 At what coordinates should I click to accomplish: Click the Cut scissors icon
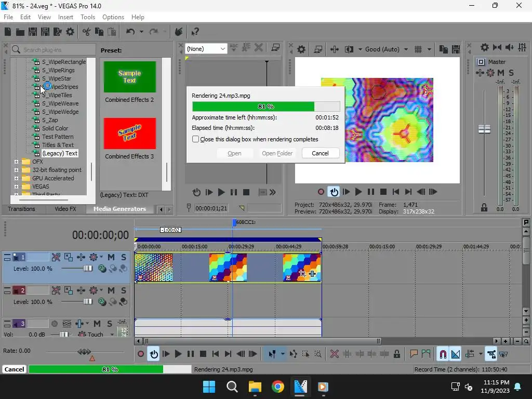pyautogui.click(x=87, y=32)
